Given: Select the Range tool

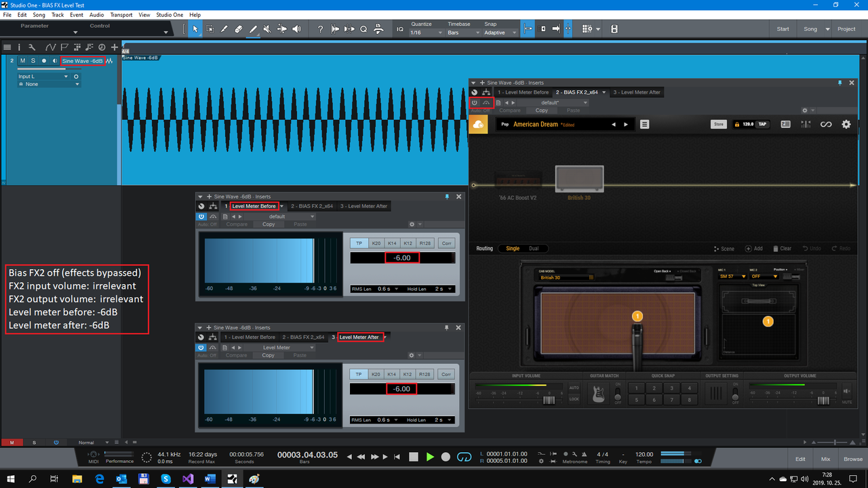Looking at the screenshot, I should (x=210, y=29).
